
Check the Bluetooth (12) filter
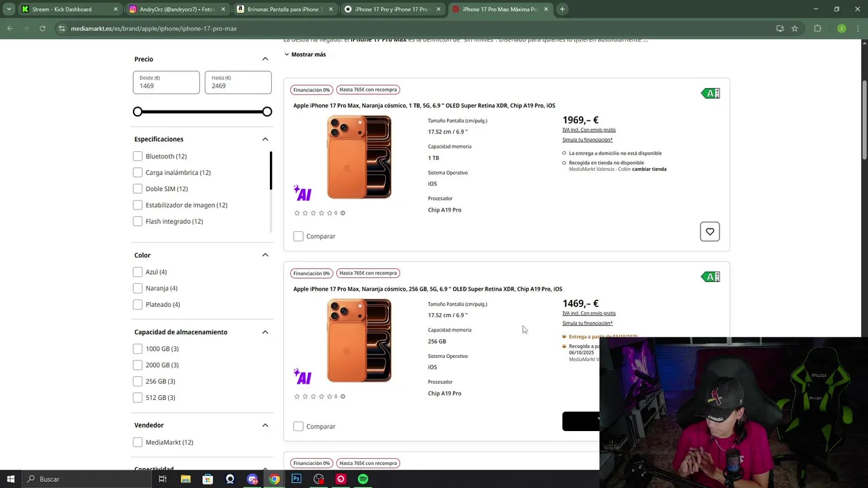pyautogui.click(x=138, y=156)
